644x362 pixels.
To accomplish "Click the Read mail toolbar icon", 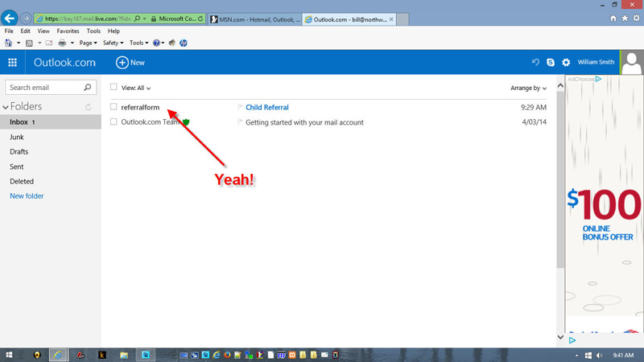I will coord(49,43).
